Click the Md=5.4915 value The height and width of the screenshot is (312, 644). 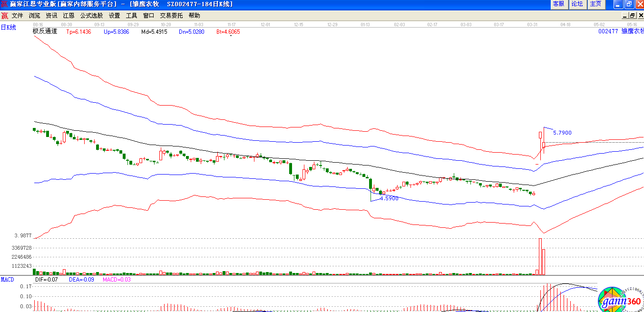154,32
